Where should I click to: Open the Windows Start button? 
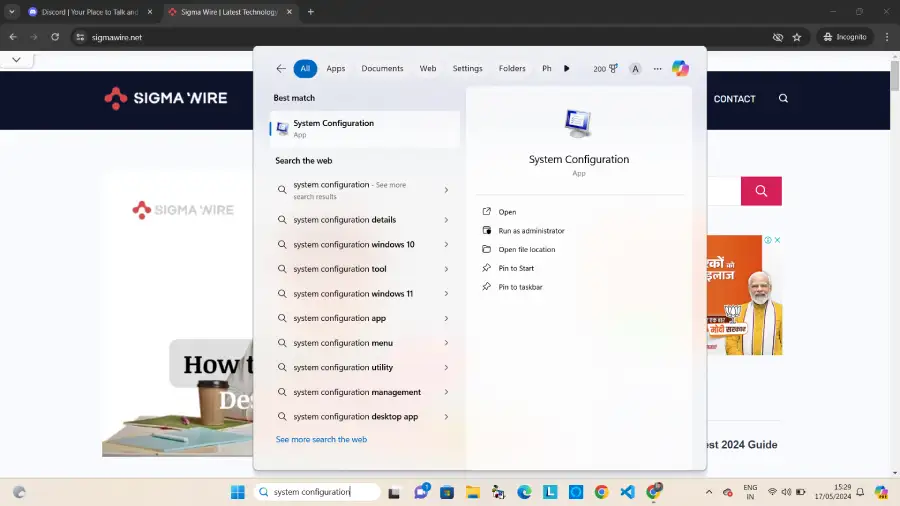click(238, 492)
